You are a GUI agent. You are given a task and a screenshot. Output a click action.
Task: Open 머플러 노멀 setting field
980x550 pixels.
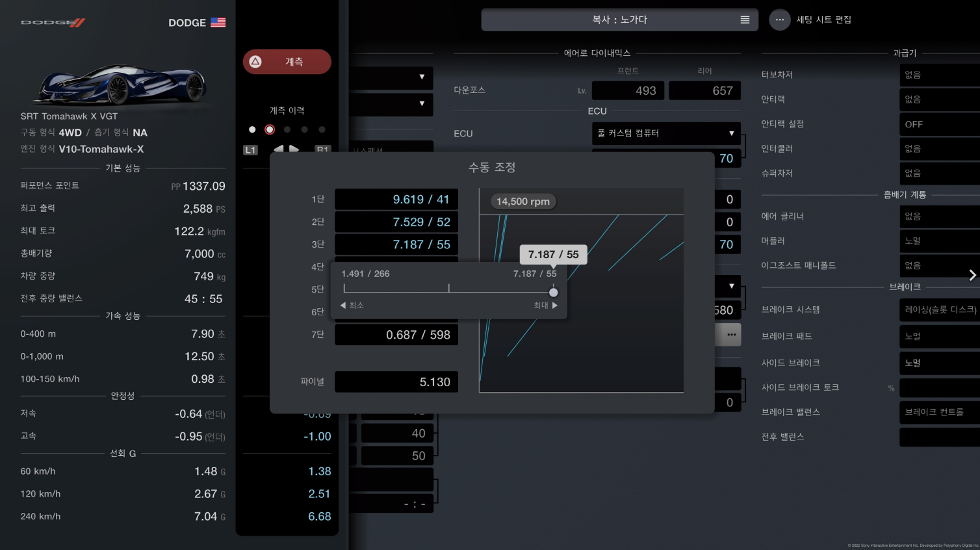tap(940, 241)
